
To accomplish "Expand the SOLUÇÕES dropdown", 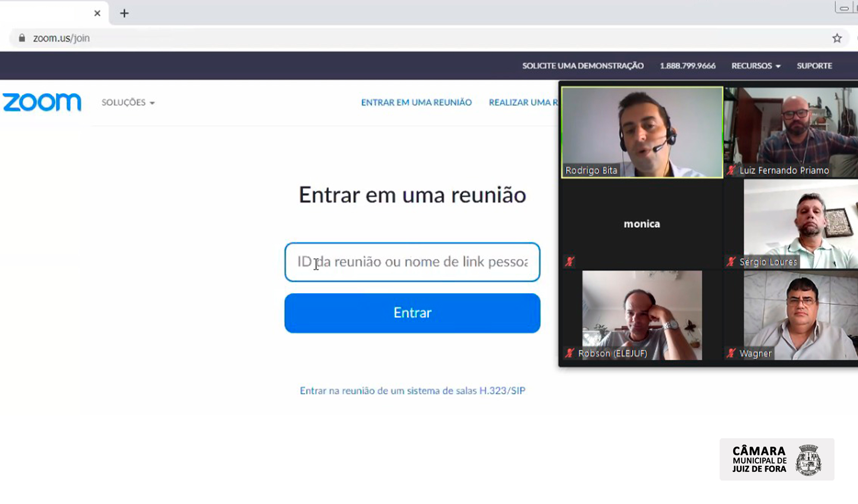I will click(x=128, y=103).
